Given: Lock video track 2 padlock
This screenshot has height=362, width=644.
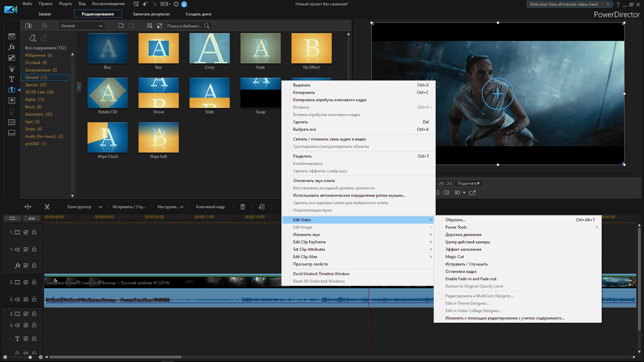Looking at the screenshot, I should tap(34, 282).
